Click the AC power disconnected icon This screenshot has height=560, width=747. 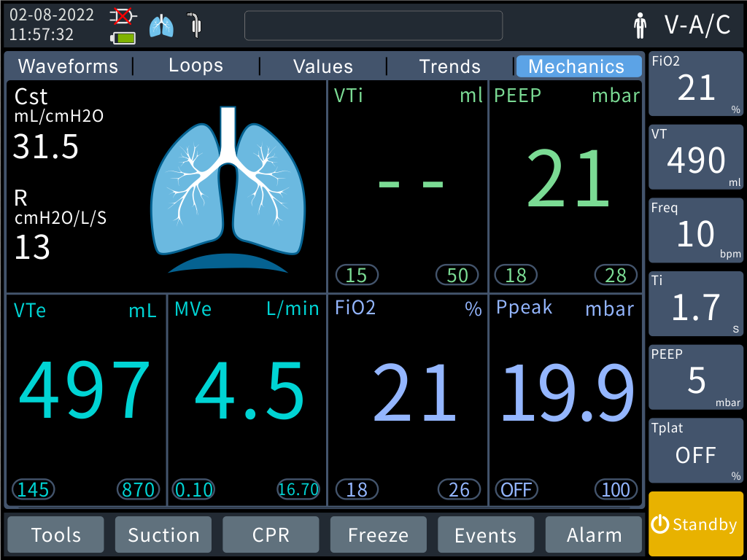123,16
